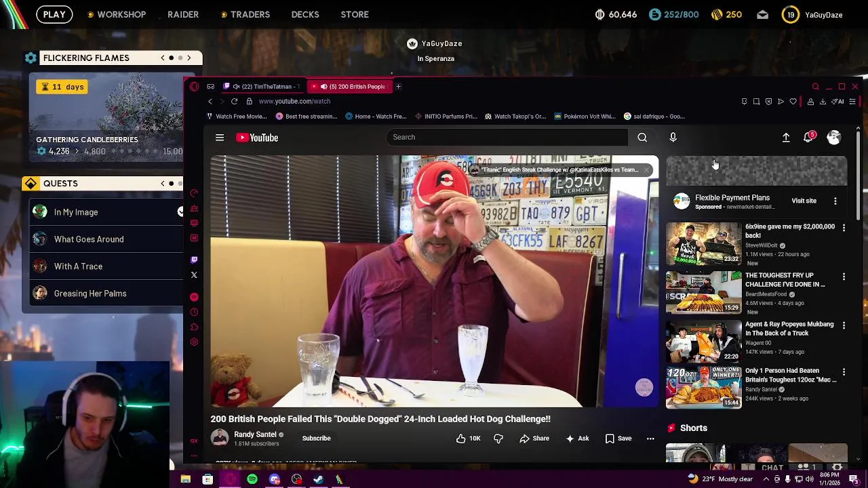This screenshot has height=488, width=868.
Task: Open Twitch in Opera GX sidebar
Action: click(x=194, y=259)
